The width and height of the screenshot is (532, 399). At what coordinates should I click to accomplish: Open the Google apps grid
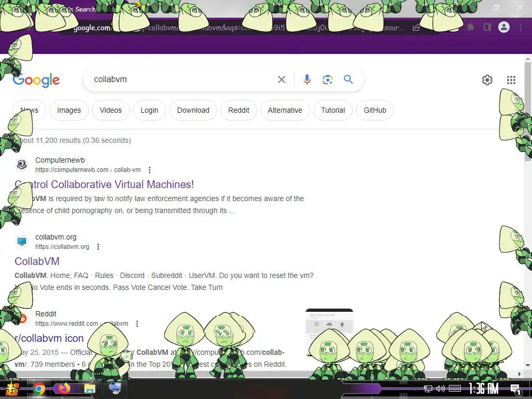[x=511, y=79]
